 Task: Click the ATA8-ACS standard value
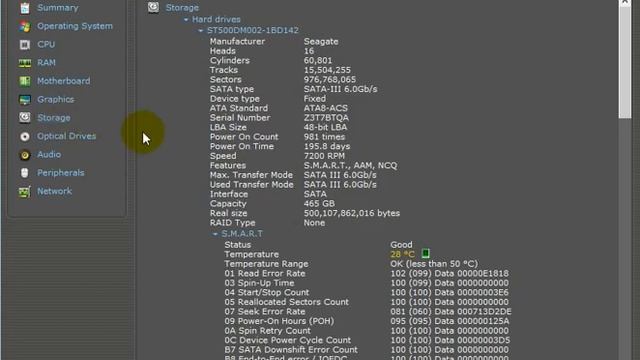pos(326,109)
